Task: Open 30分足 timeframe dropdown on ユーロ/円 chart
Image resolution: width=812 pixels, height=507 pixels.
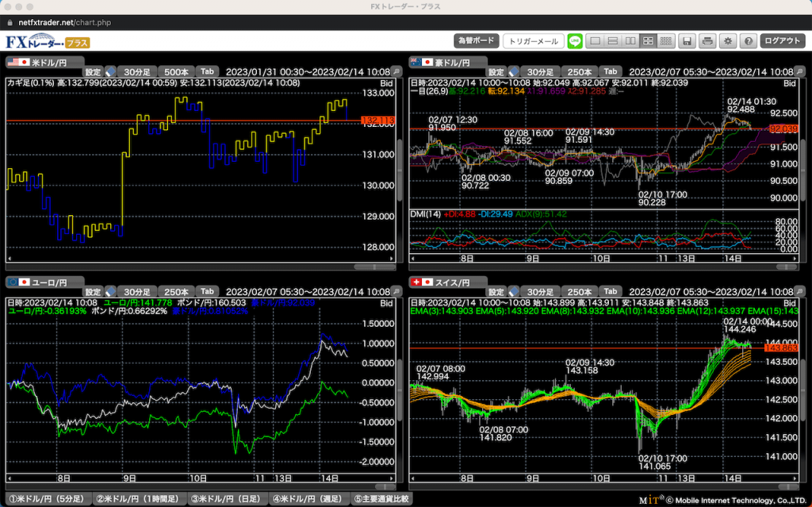Action: 136,292
